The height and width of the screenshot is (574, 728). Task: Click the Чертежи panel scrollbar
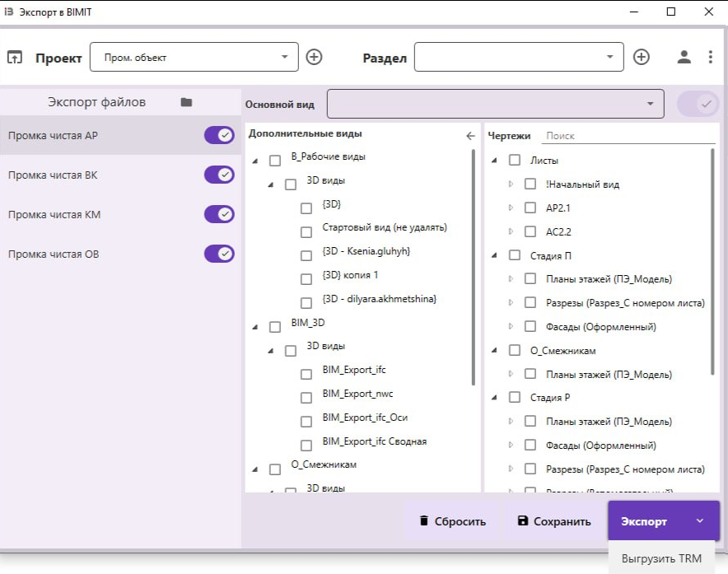coord(712,261)
